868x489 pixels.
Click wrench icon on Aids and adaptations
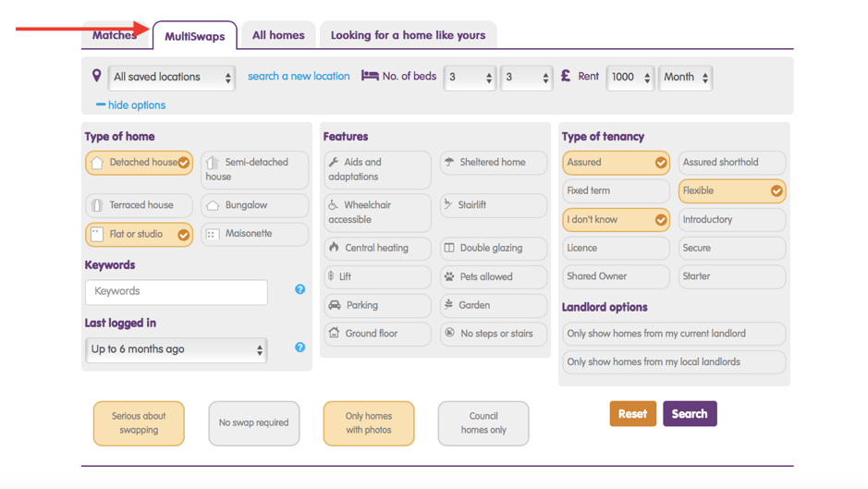[334, 163]
